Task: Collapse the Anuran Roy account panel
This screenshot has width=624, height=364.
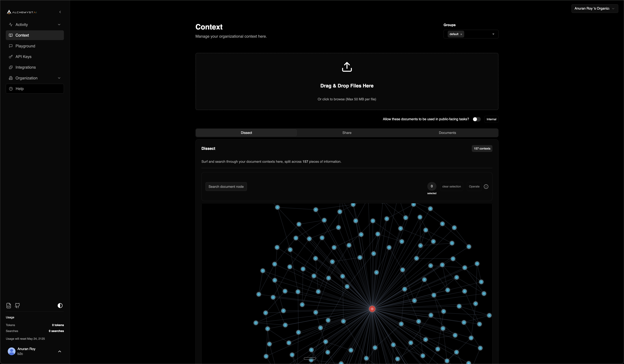Action: pos(59,351)
